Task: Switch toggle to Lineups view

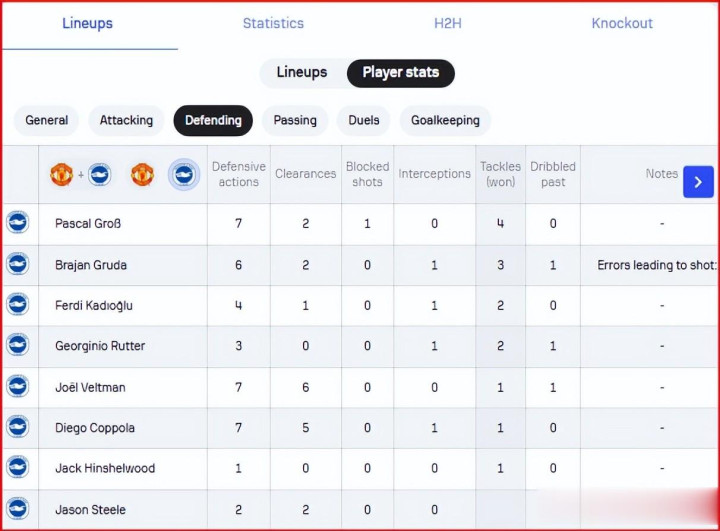Action: [x=302, y=73]
